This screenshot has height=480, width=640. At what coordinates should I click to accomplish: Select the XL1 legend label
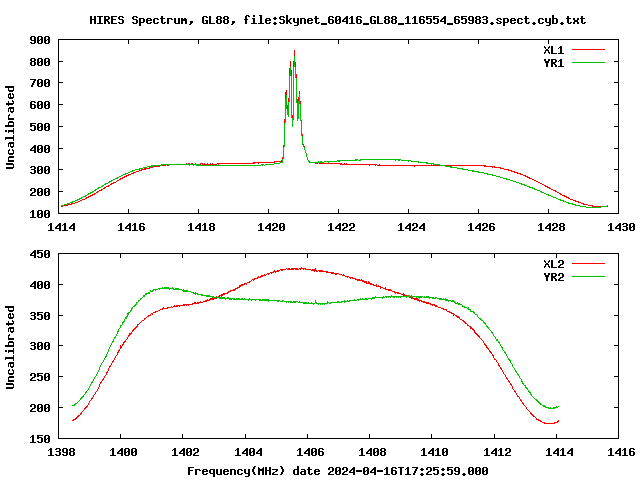(553, 50)
